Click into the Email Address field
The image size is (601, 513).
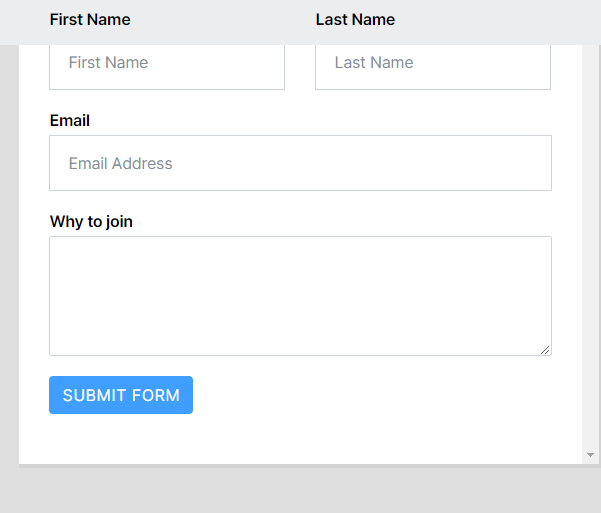point(300,163)
